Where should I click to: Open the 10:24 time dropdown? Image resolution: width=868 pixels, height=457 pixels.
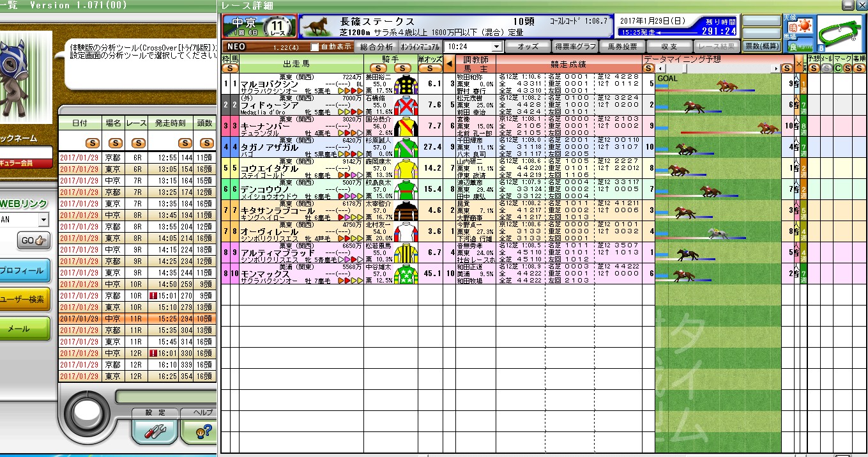pyautogui.click(x=496, y=47)
